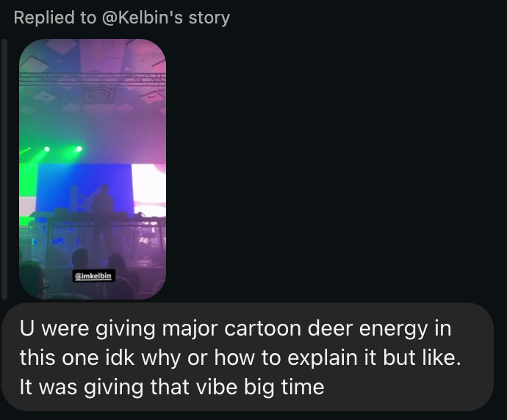Image resolution: width=507 pixels, height=420 pixels.
Task: Click the last line "It was giving that vibe"
Action: coord(172,387)
